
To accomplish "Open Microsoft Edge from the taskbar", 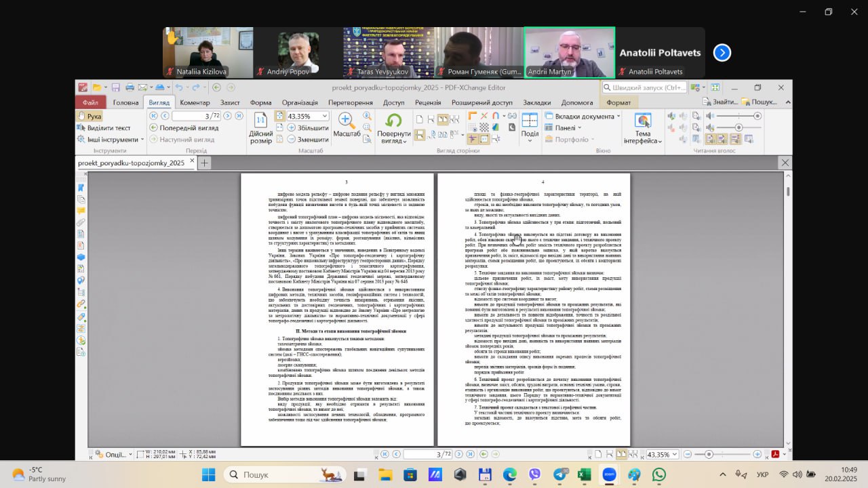I will [509, 474].
